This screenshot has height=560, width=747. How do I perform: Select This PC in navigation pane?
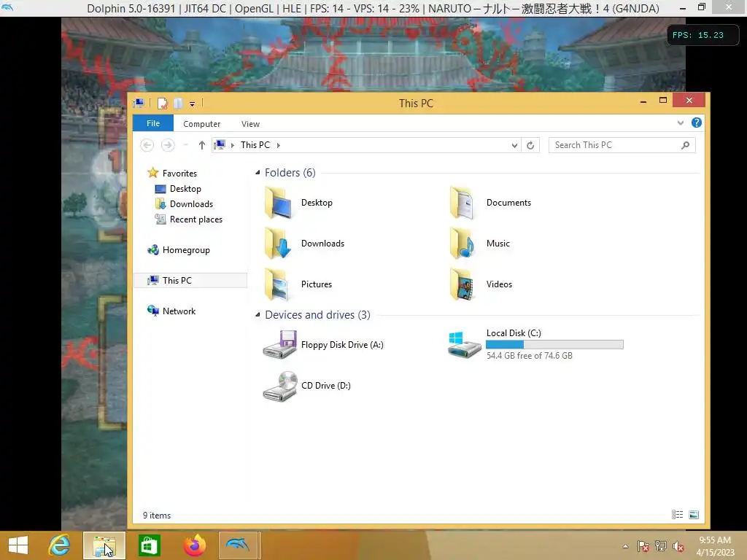[190, 281]
